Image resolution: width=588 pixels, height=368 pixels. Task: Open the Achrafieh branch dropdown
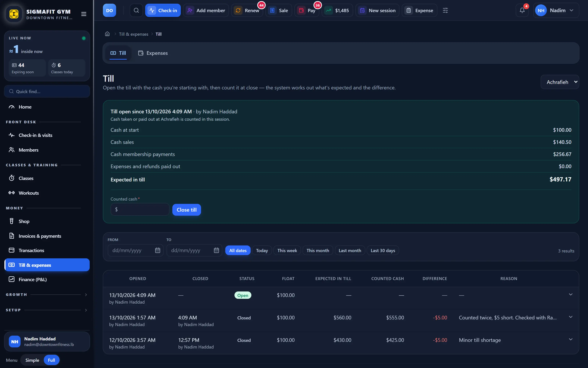[560, 82]
